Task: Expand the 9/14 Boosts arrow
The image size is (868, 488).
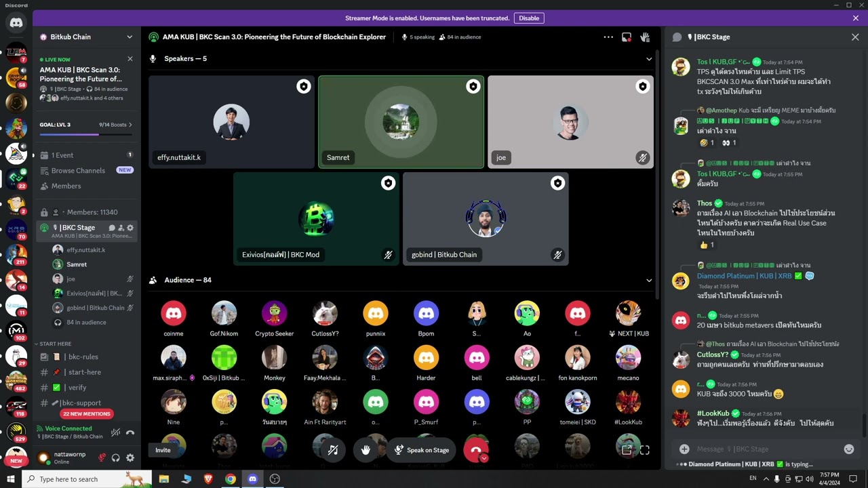Action: [x=130, y=125]
